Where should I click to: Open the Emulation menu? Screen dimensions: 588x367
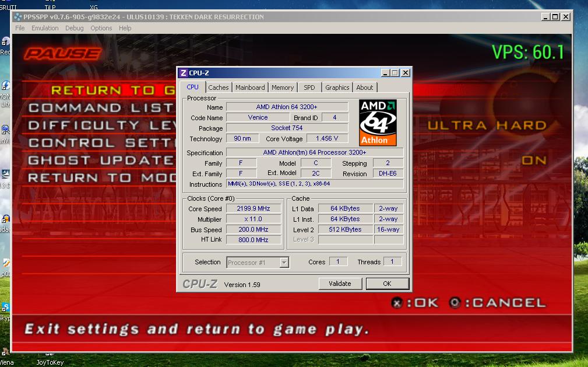[x=45, y=28]
